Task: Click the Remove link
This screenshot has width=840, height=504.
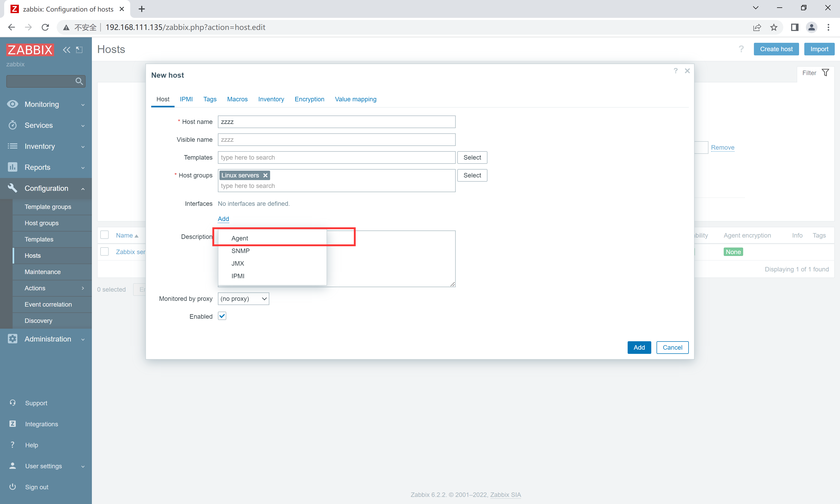Action: pos(722,148)
